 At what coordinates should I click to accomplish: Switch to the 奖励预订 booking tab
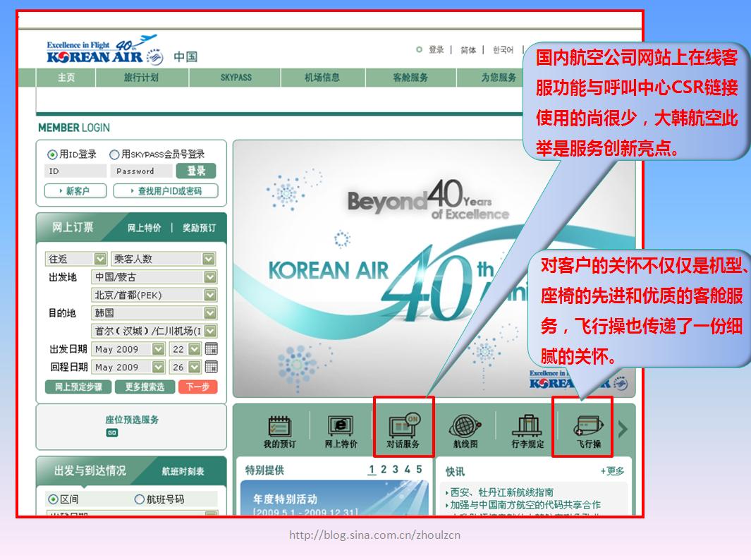point(199,228)
